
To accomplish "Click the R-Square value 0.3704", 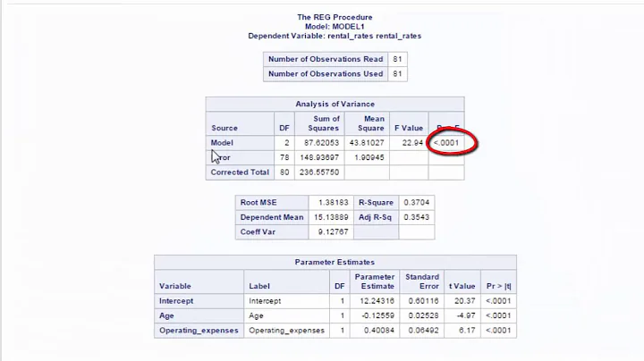I will 417,203.
